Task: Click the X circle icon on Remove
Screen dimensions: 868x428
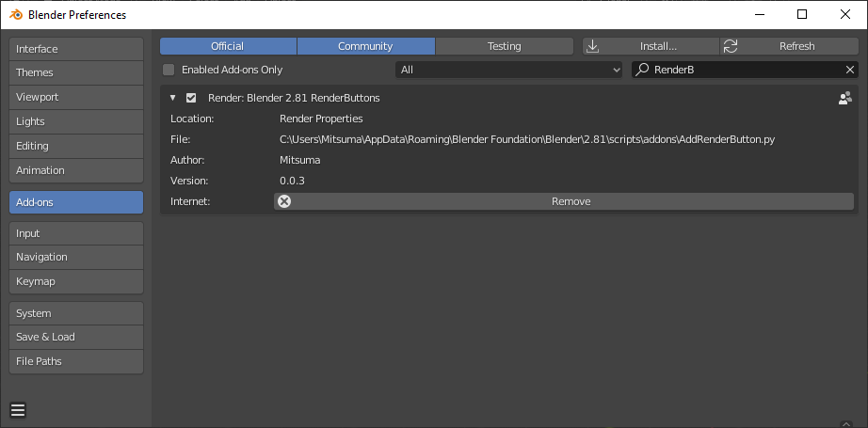Action: pos(284,201)
